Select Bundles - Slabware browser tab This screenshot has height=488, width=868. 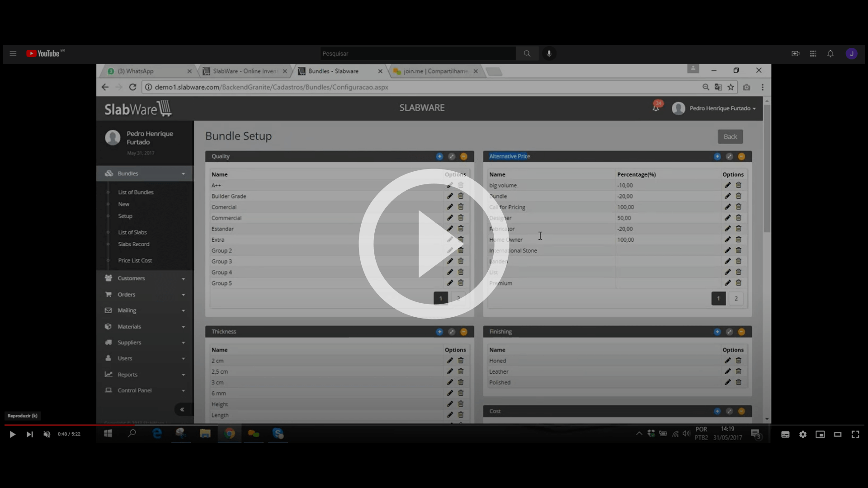pyautogui.click(x=340, y=71)
